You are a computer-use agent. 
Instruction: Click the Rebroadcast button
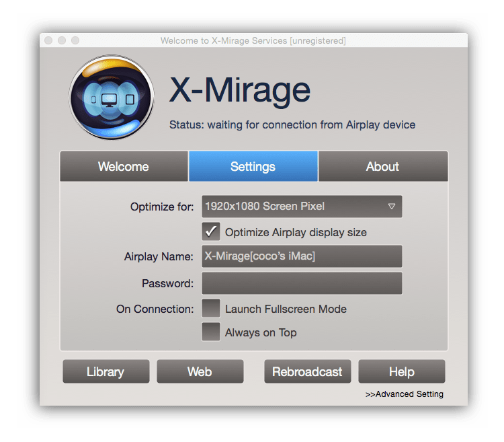[307, 371]
